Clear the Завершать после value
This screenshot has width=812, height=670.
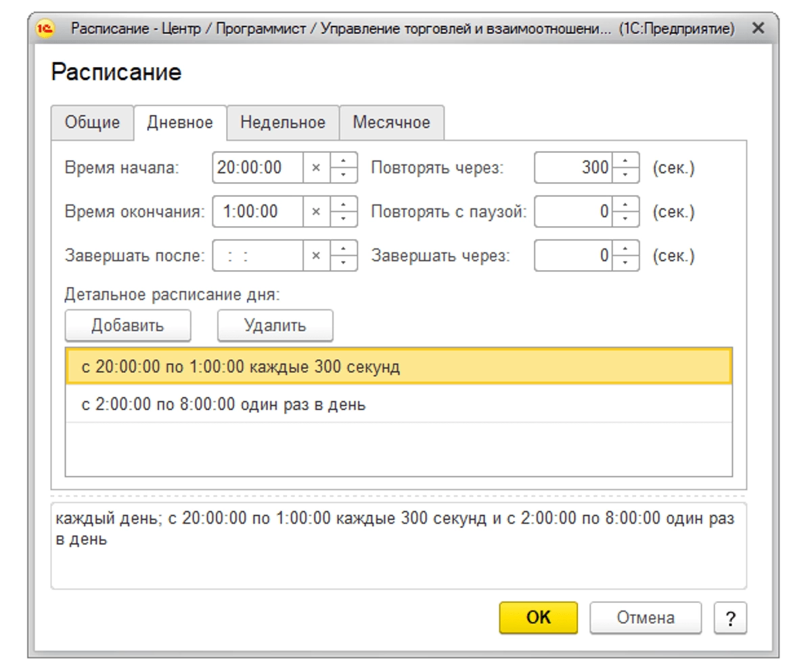point(316,256)
